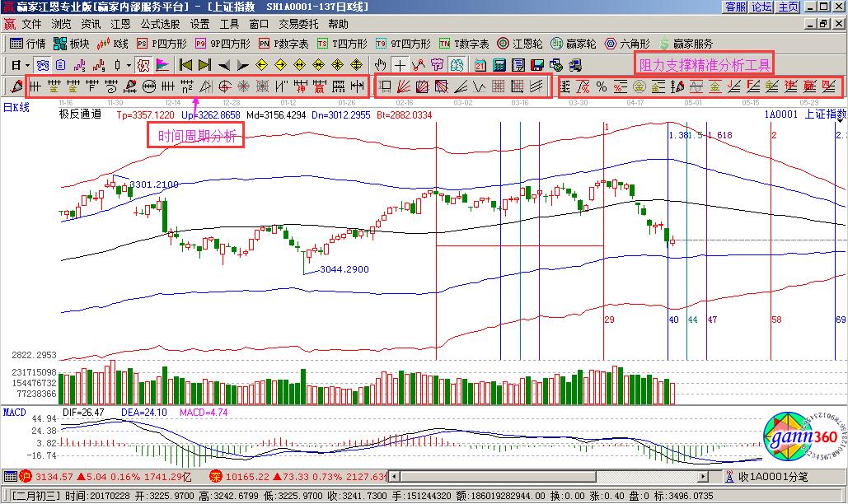Viewport: 848px width, 504px height.
Task: Toggle the crosshair cursor mode
Action: (x=400, y=65)
